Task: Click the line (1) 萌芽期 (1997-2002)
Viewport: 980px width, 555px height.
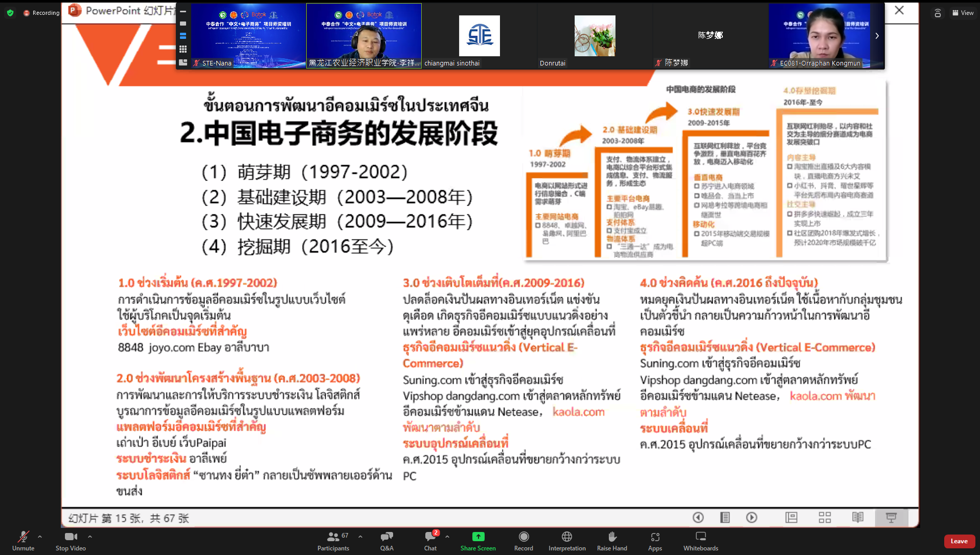Action: coord(305,172)
